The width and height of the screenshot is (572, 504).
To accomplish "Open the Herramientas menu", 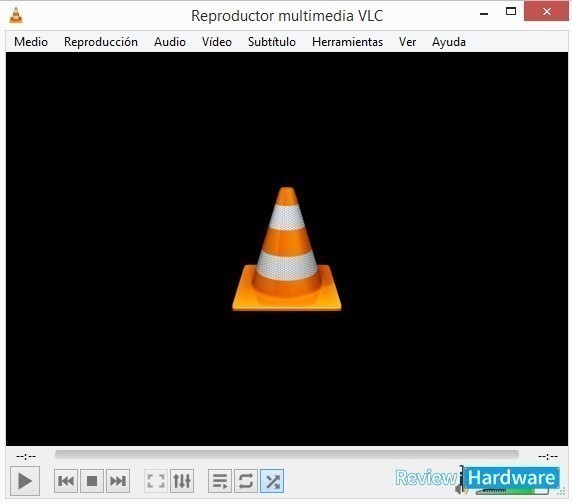I will click(x=348, y=42).
